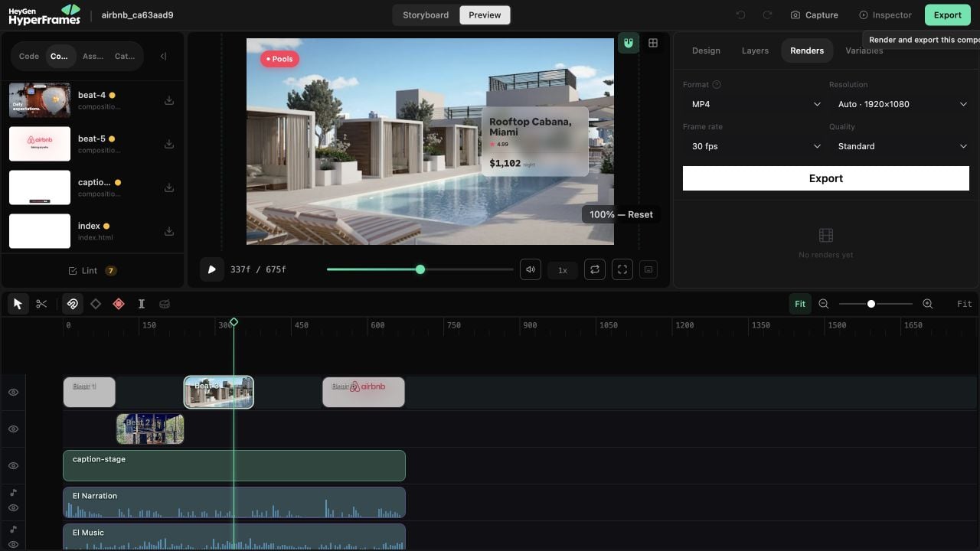Screen dimensions: 980x551
Task: Click the Capture button
Action: (x=815, y=15)
